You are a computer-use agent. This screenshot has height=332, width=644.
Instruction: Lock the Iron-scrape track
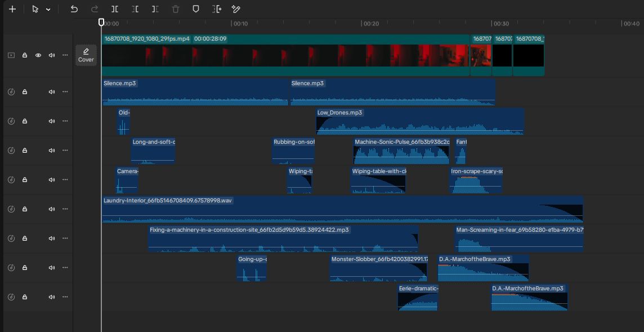click(25, 180)
